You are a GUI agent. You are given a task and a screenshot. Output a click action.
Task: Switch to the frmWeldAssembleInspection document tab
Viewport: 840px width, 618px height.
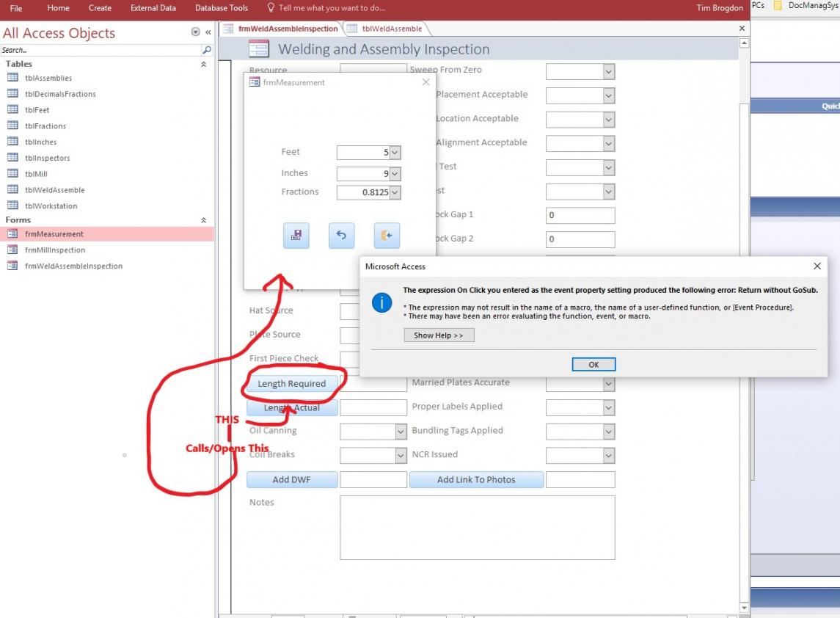(281, 29)
